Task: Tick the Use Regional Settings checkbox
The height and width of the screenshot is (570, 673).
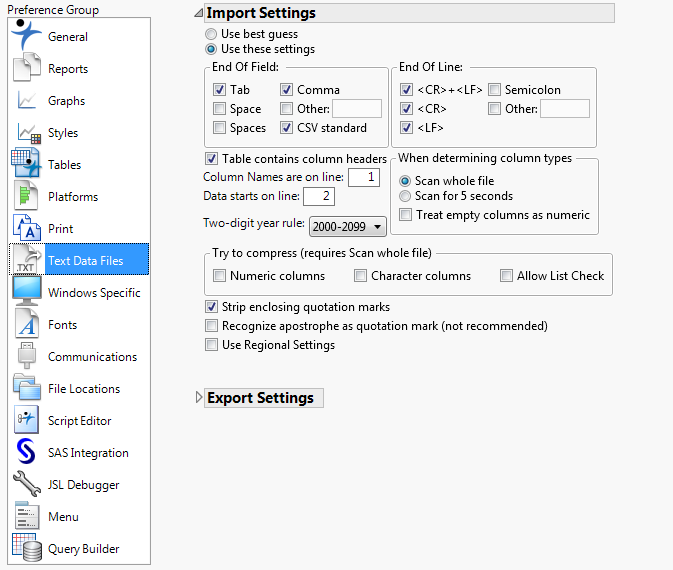Action: 212,345
